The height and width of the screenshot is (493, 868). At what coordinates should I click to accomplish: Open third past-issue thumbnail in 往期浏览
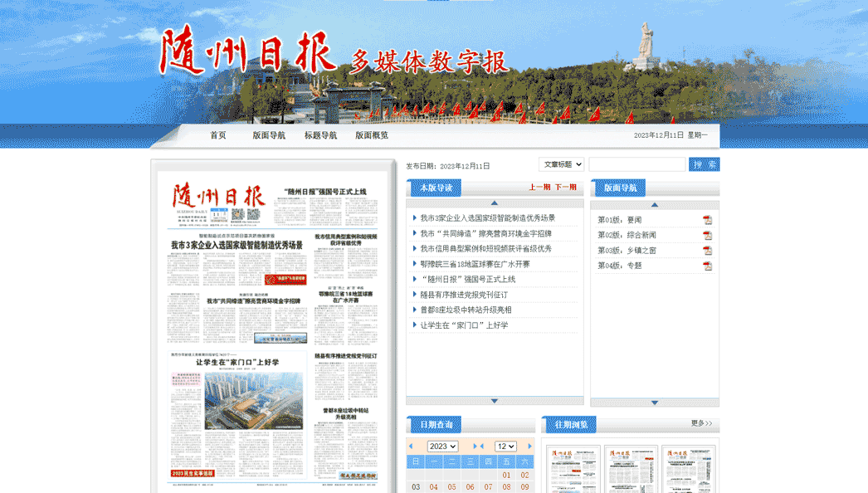click(x=689, y=469)
